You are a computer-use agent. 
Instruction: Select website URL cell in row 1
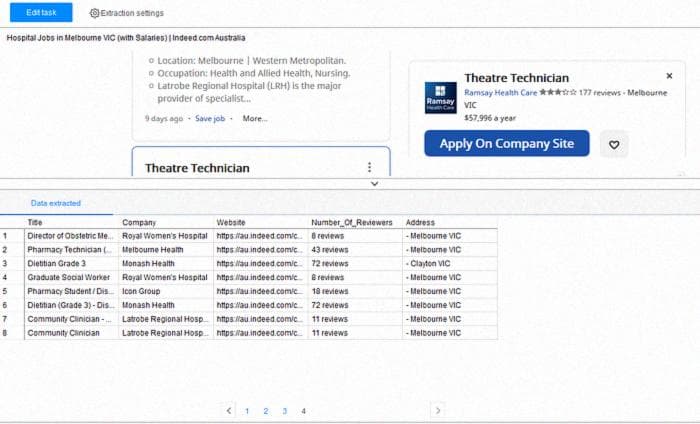(x=261, y=236)
